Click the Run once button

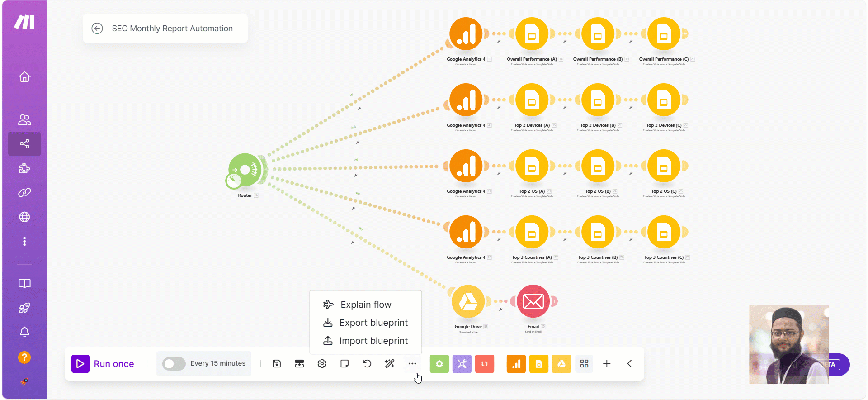[103, 364]
